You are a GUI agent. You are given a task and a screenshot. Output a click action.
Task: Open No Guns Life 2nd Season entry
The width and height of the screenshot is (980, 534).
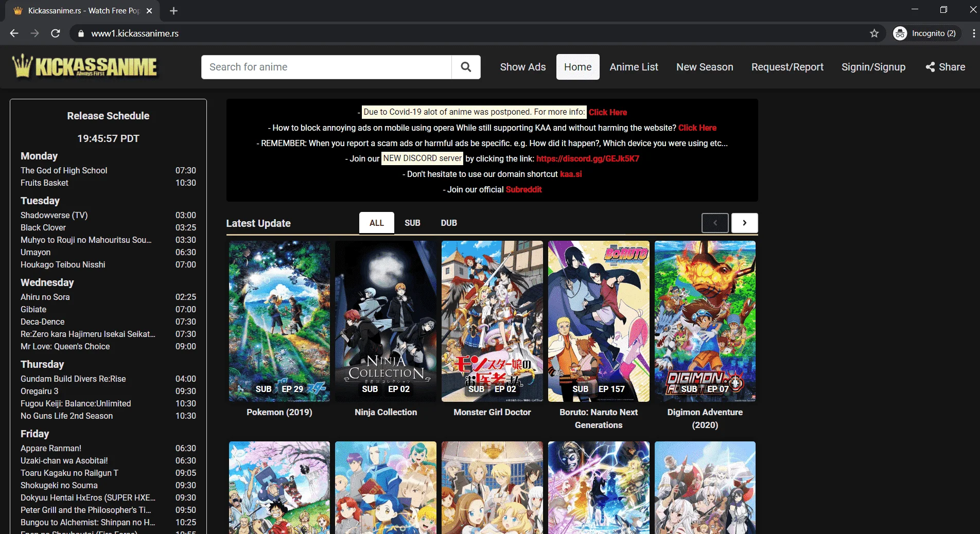pyautogui.click(x=67, y=416)
